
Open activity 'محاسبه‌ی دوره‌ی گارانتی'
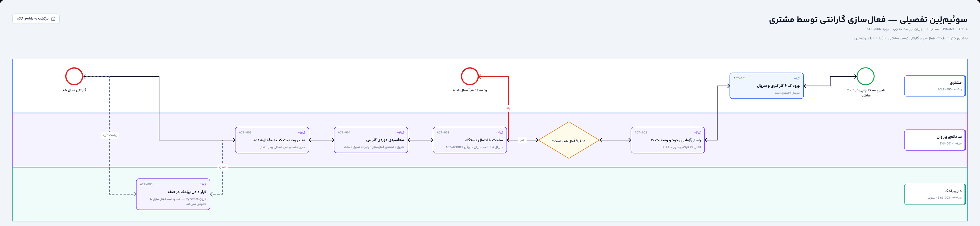click(x=371, y=140)
